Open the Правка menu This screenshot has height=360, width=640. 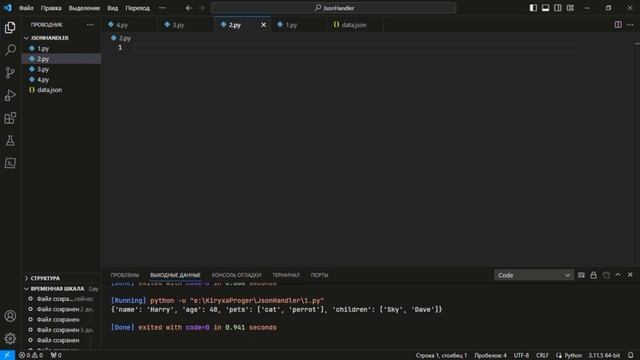pos(51,8)
